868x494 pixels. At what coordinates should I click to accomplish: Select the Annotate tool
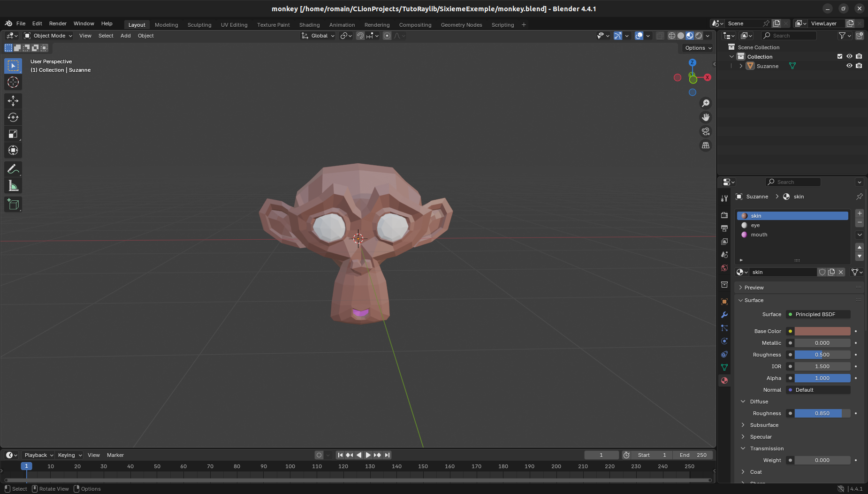tap(13, 168)
